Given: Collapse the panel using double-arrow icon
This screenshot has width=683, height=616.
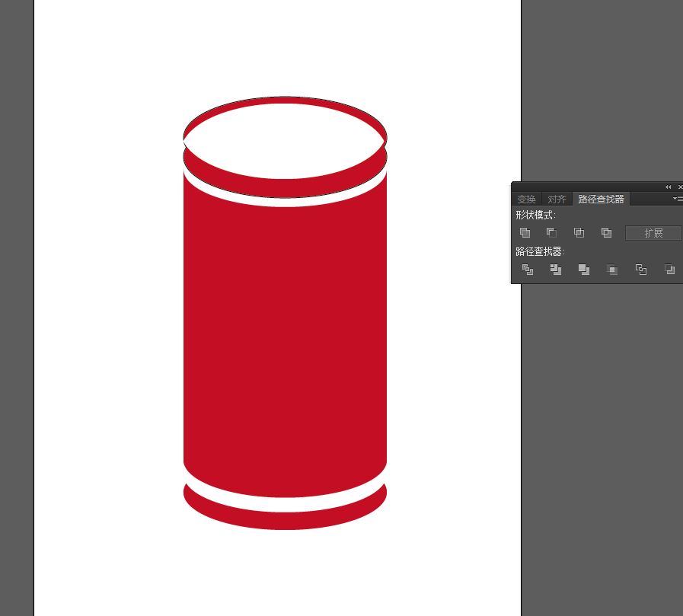Looking at the screenshot, I should pyautogui.click(x=668, y=187).
